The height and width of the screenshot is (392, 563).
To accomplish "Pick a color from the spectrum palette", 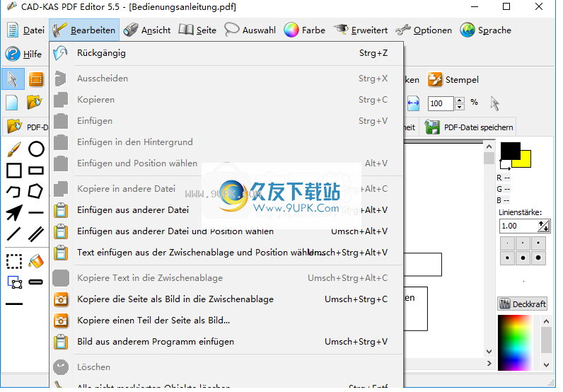I will click(514, 342).
